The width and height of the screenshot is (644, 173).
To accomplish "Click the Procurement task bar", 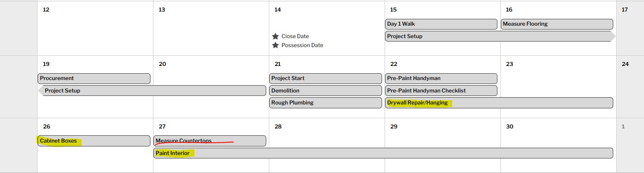I will [94, 78].
